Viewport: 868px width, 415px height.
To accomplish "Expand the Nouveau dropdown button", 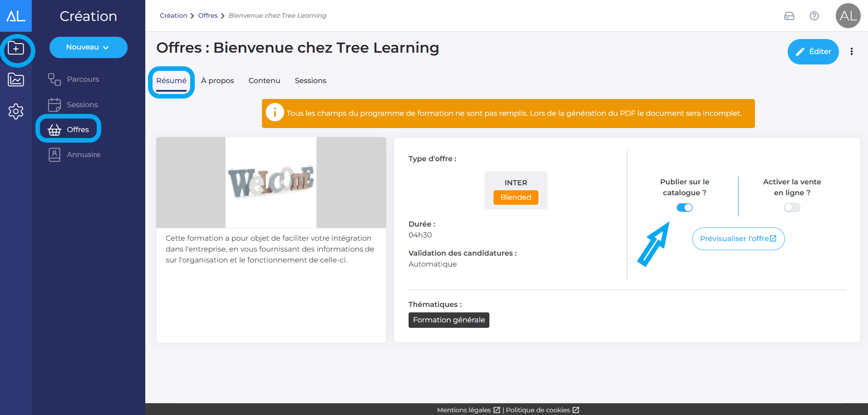I will (x=88, y=47).
